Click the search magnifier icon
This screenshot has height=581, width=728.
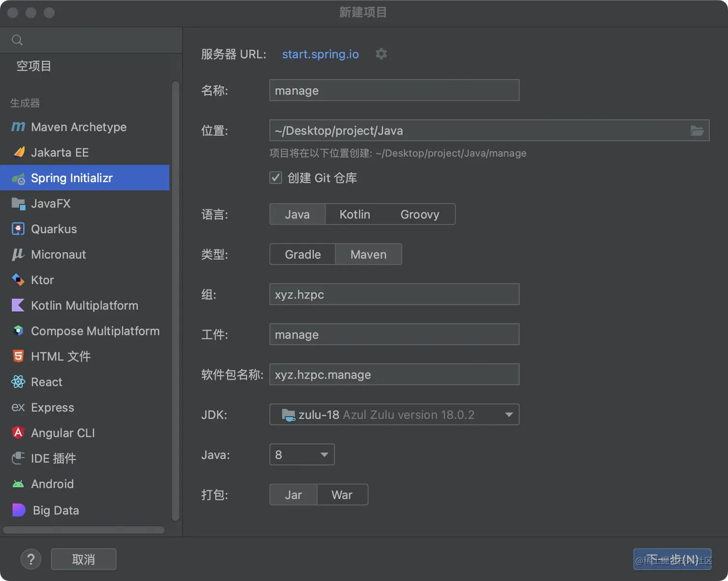click(x=17, y=40)
